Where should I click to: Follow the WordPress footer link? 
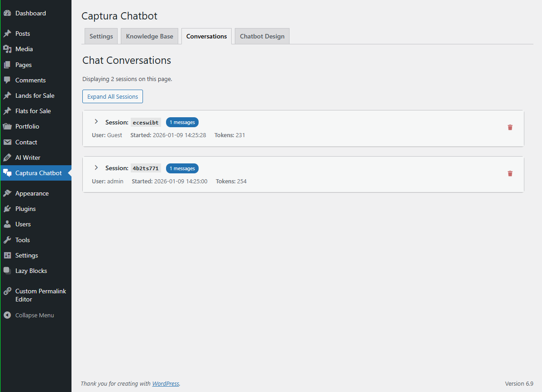(166, 383)
